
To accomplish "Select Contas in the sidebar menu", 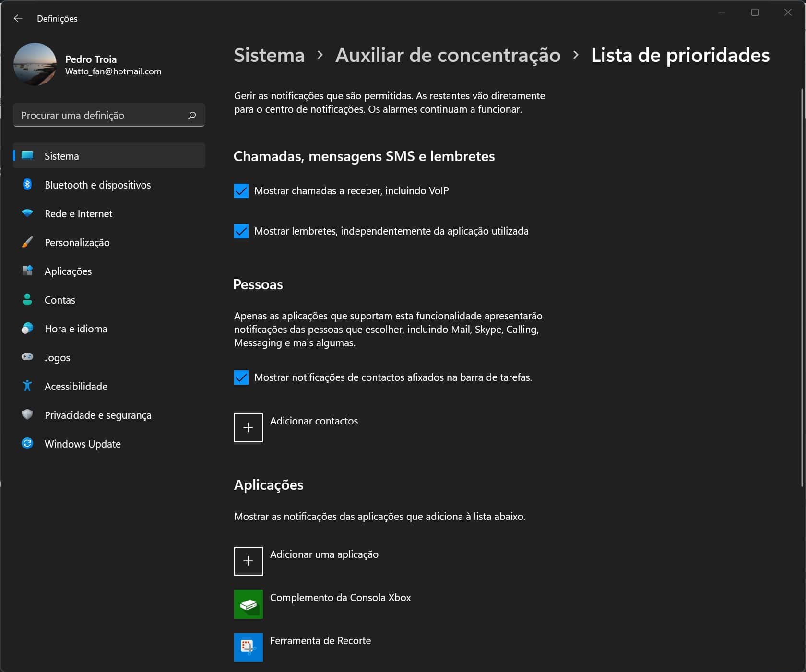I will tap(60, 300).
